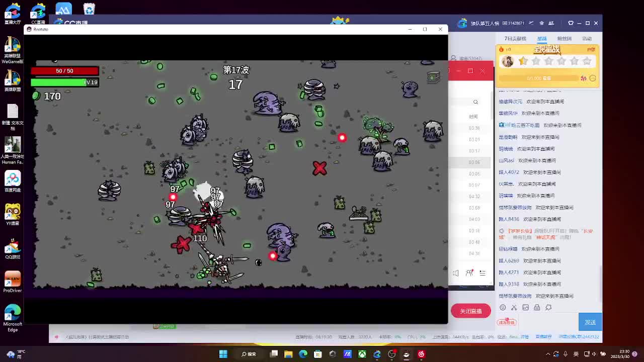Open the Human Fall Flat desktop shortcut
644x362 pixels.
tap(13, 150)
